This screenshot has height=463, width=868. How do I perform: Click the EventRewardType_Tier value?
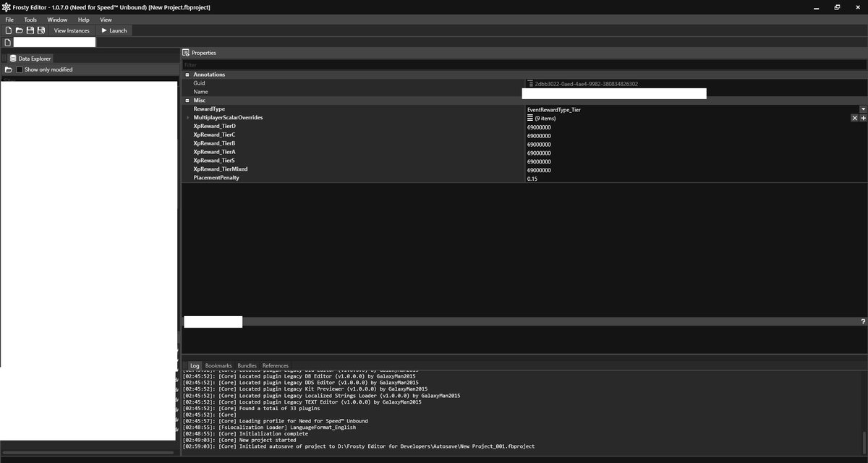tap(553, 110)
